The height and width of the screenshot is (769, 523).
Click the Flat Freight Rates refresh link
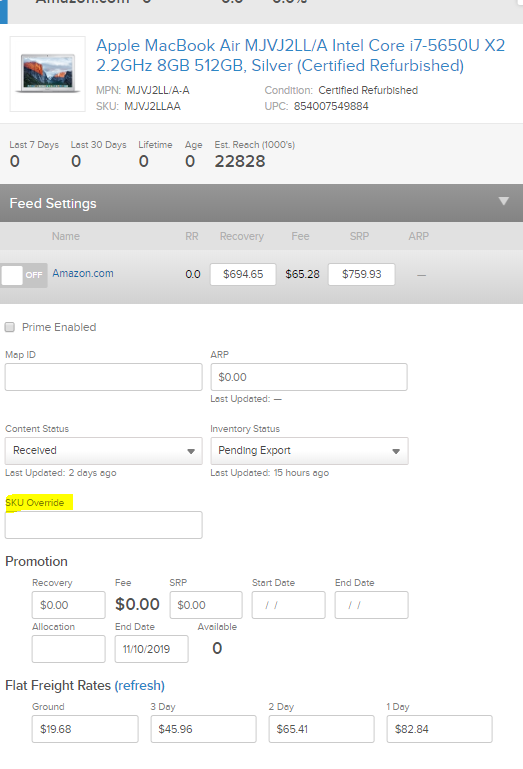tap(140, 685)
